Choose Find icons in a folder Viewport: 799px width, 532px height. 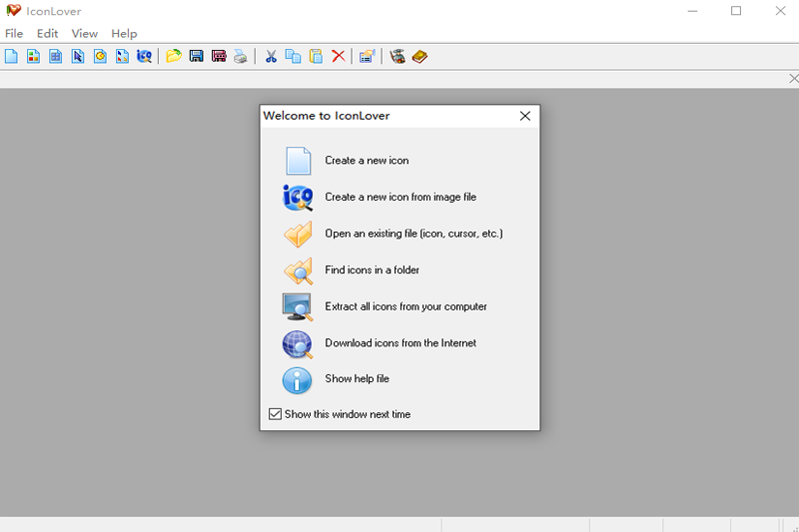[372, 270]
